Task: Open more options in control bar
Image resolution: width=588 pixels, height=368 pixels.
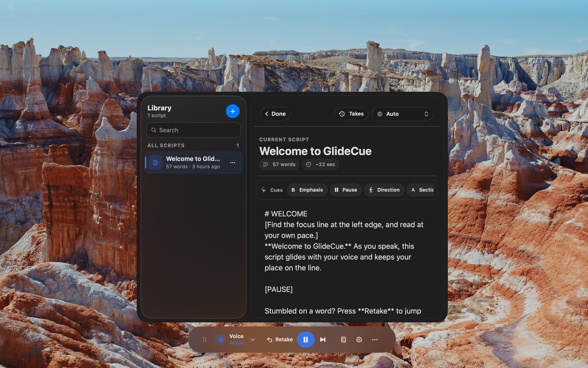Action: pyautogui.click(x=375, y=340)
